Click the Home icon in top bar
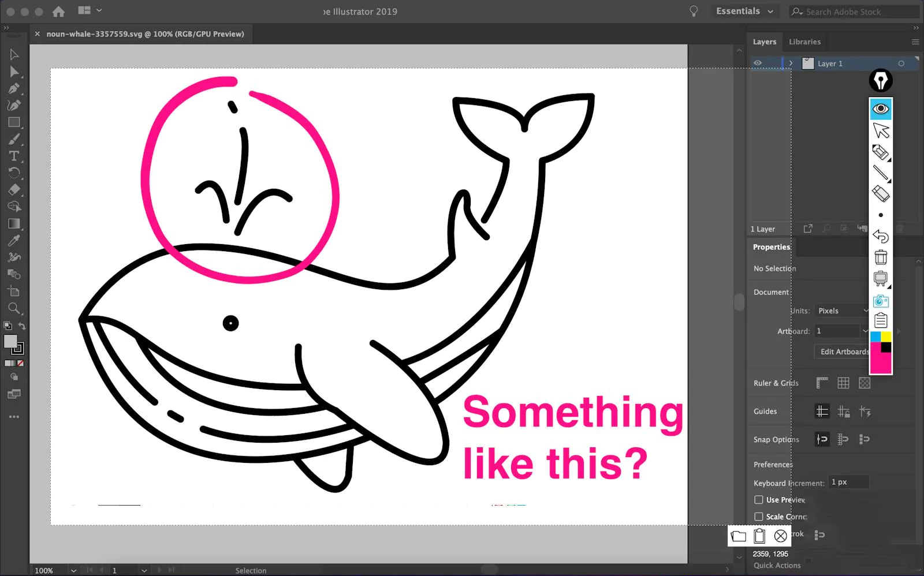 [x=58, y=12]
